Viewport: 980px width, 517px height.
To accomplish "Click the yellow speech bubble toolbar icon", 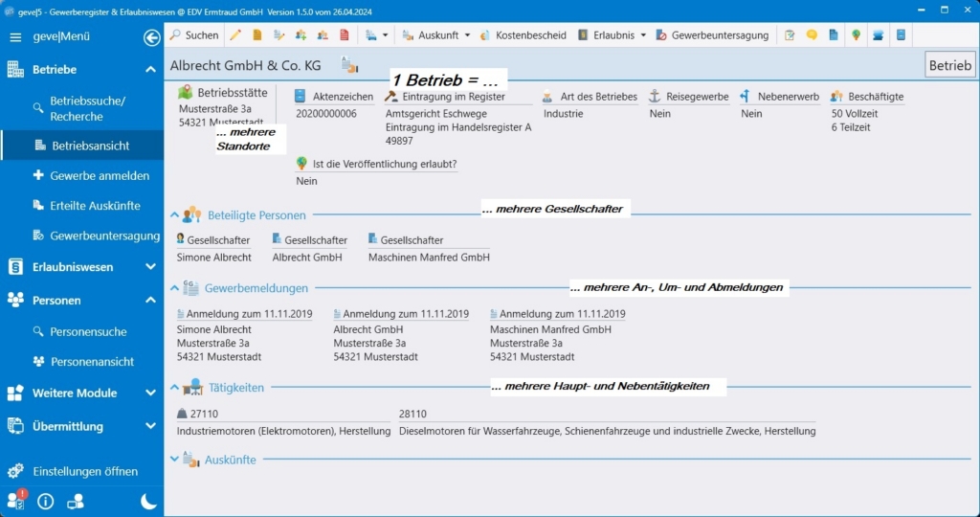I will (812, 35).
